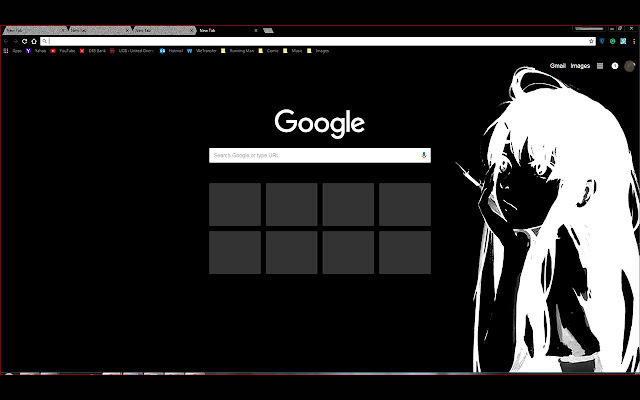Open the home page via house icon

point(34,41)
